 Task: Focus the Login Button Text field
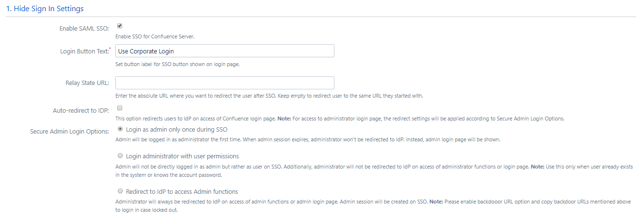click(225, 51)
